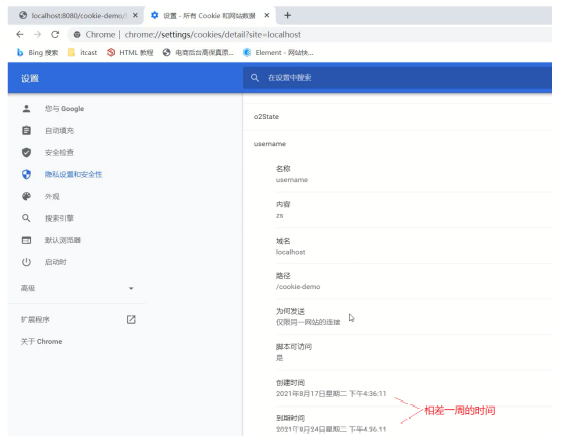Open 关于 Chrome page

coord(41,341)
